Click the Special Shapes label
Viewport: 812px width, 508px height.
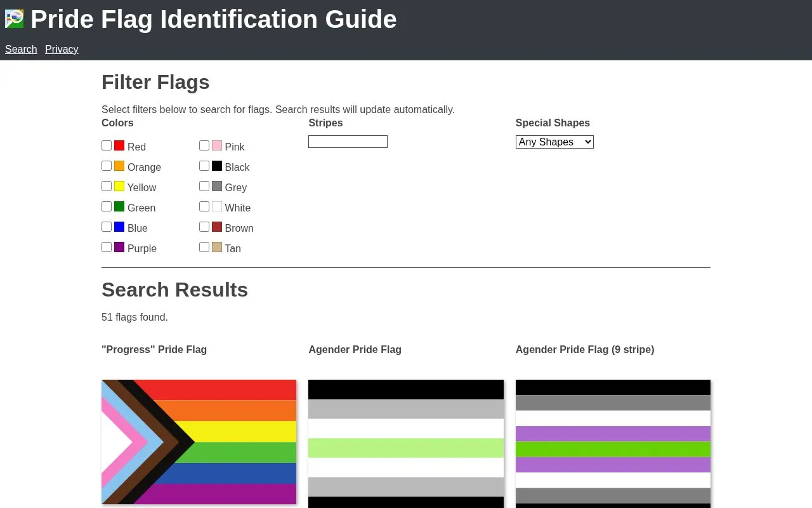pos(553,123)
